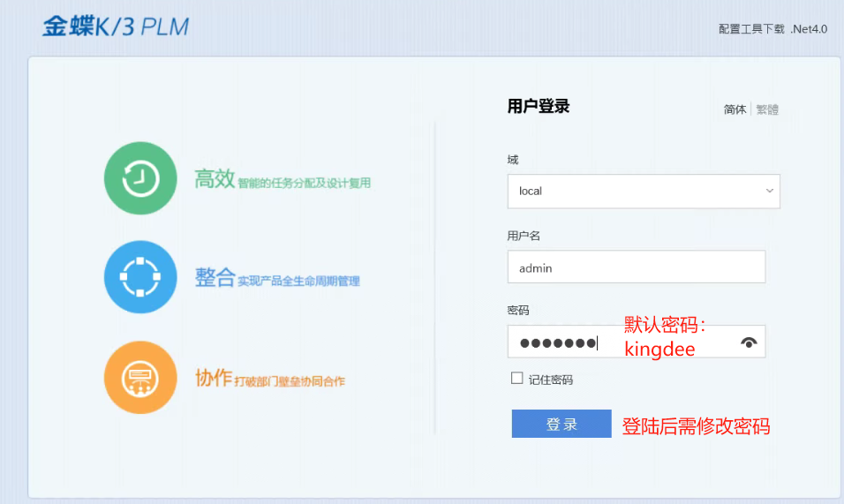The height and width of the screenshot is (504, 844).
Task: Click the 用户登录 heading text
Action: pyautogui.click(x=539, y=107)
